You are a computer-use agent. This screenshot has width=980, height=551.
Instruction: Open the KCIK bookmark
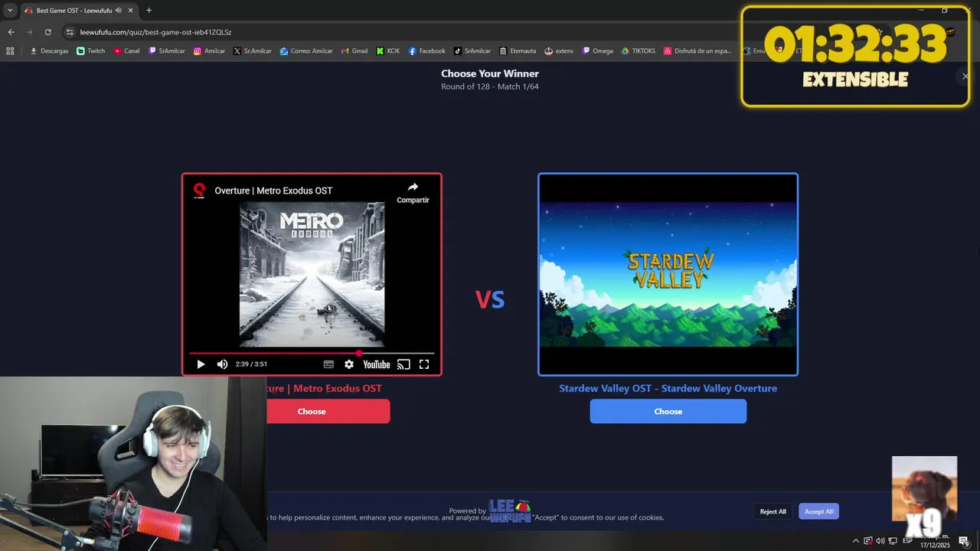(x=388, y=51)
